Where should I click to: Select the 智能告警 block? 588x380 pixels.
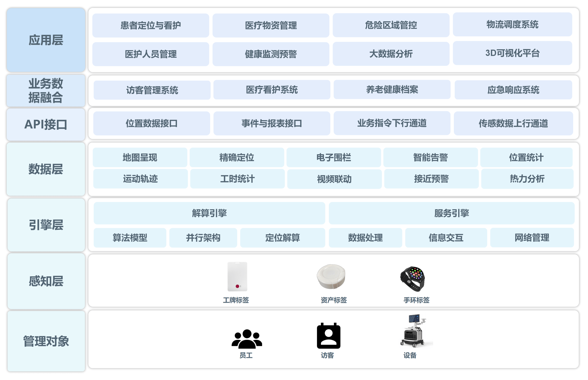pyautogui.click(x=430, y=157)
